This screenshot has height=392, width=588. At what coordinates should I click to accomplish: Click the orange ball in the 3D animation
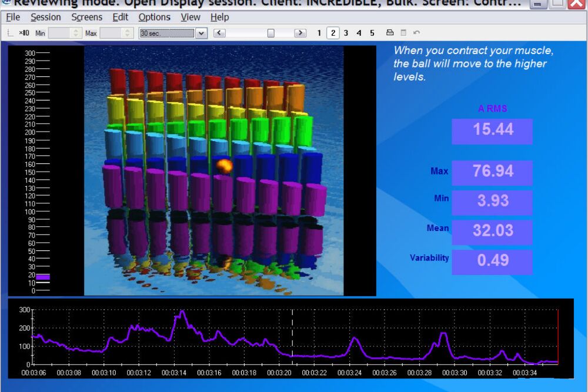[223, 166]
